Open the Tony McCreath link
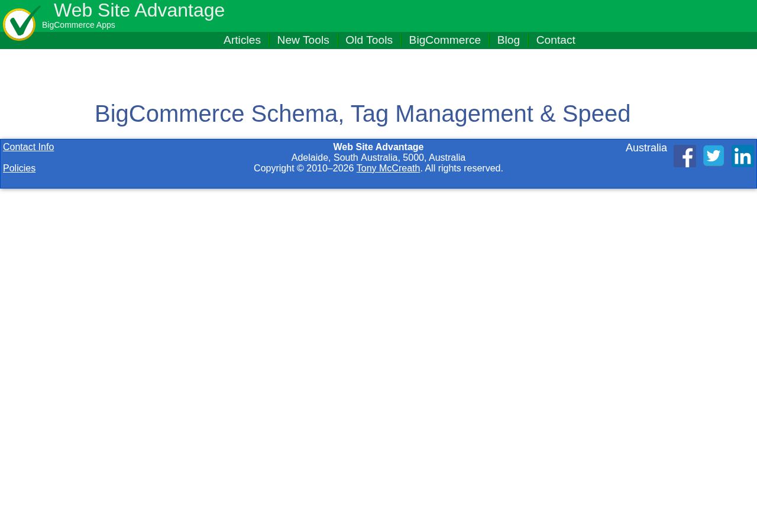This screenshot has height=532, width=757. pos(388,168)
